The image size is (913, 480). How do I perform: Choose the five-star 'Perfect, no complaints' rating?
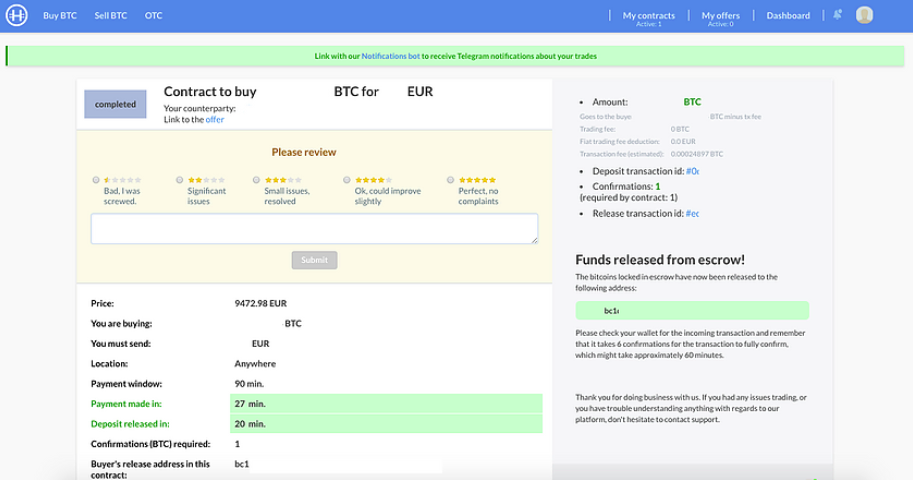click(450, 180)
